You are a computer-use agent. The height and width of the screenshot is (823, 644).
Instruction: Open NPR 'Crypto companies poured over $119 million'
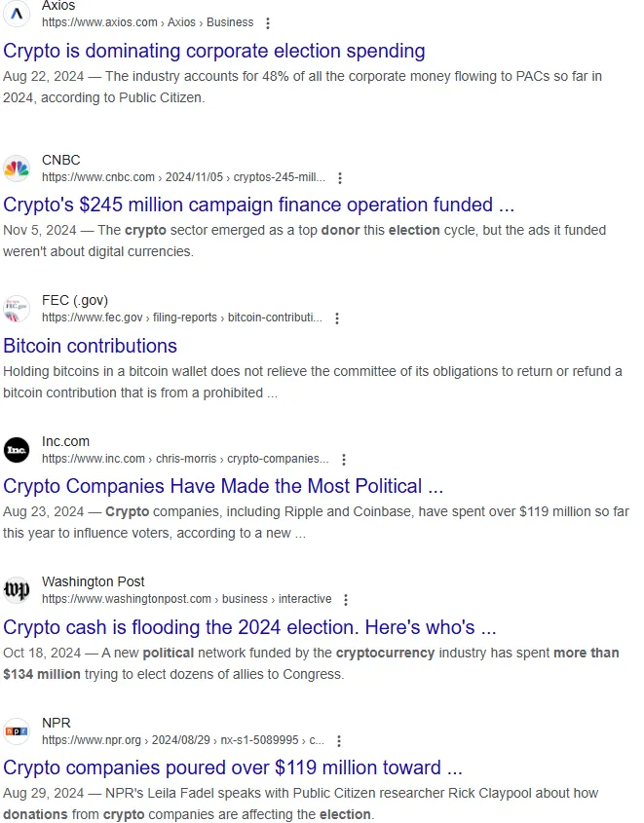[233, 767]
